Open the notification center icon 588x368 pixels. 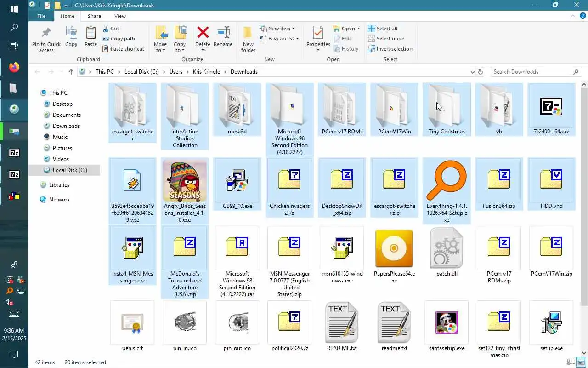tap(14, 355)
